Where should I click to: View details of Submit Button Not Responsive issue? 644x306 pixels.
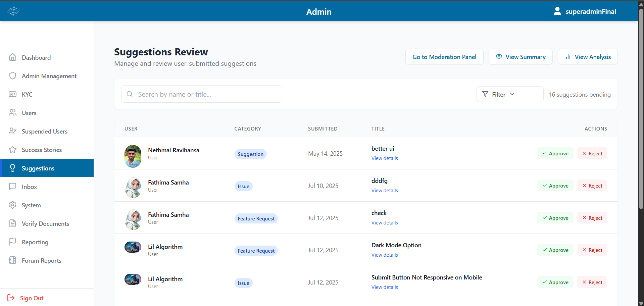385,287
